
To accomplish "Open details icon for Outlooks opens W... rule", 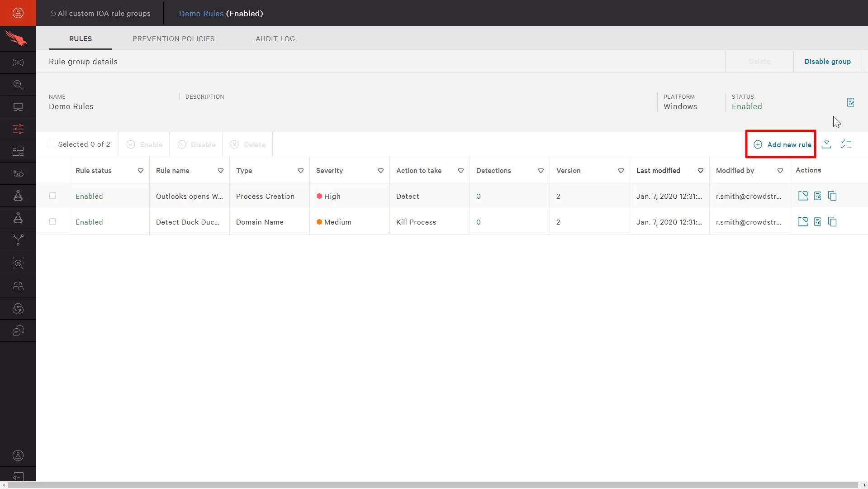I will tap(803, 196).
